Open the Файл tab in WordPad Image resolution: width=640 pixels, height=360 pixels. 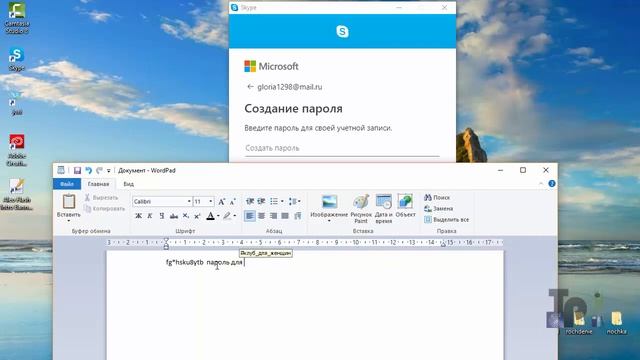pos(67,184)
